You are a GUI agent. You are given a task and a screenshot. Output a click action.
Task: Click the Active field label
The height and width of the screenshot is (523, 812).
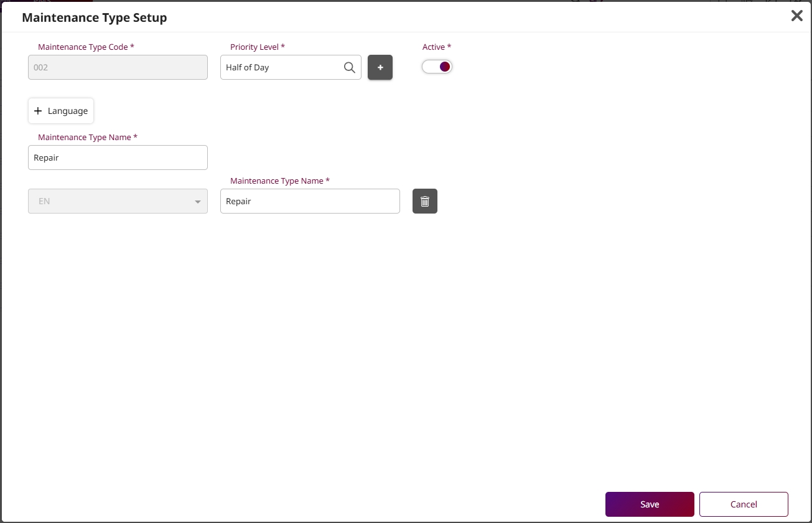[x=436, y=47]
